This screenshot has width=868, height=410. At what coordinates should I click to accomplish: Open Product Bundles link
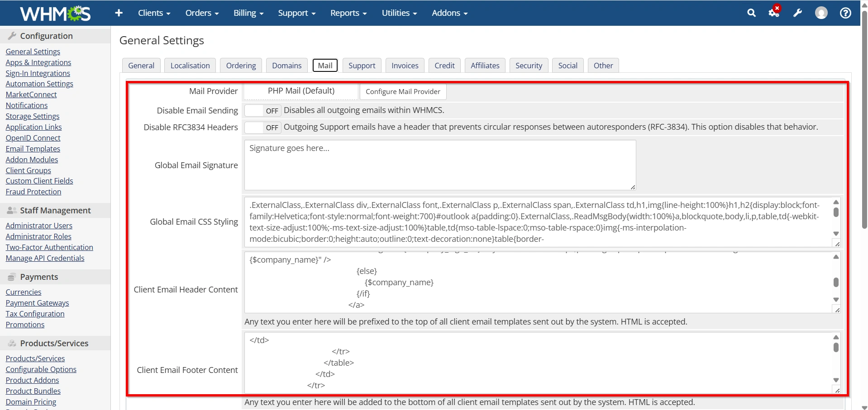(33, 391)
